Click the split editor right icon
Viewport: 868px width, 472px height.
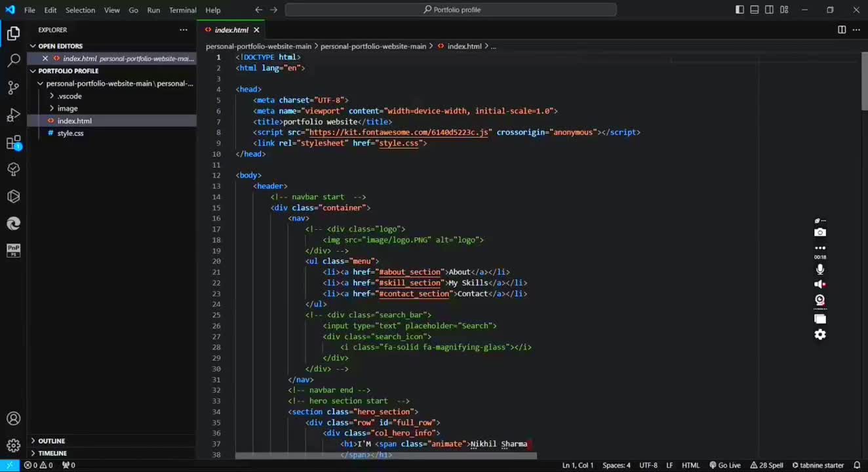[842, 29]
